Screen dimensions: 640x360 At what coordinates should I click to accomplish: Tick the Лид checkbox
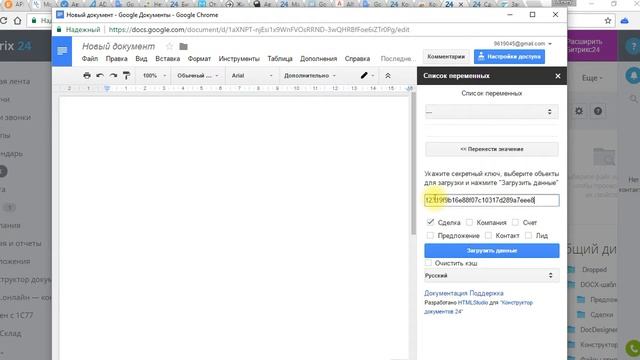(x=529, y=236)
